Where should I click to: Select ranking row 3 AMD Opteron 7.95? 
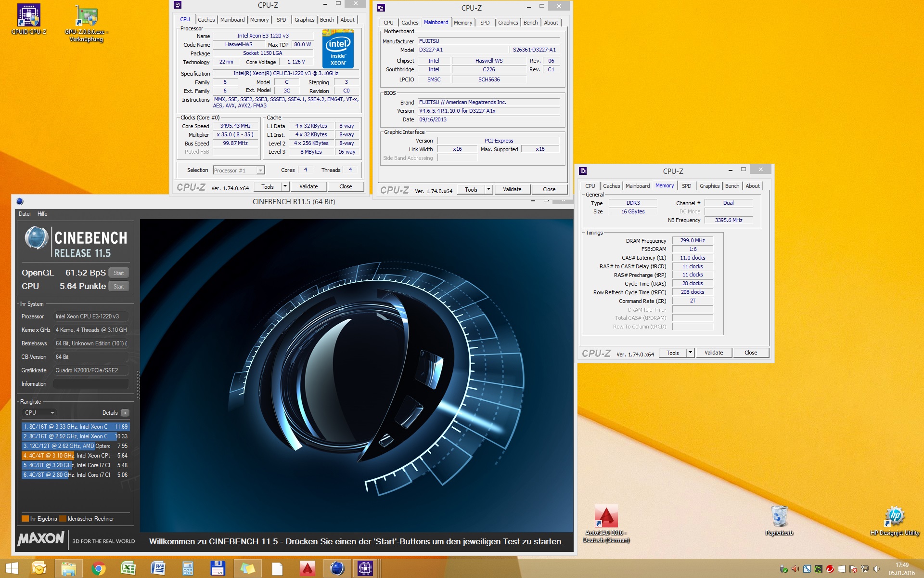pyautogui.click(x=76, y=446)
